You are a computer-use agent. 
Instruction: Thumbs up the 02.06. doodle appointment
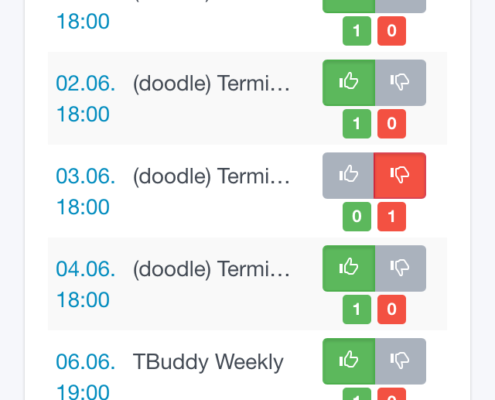pyautogui.click(x=349, y=83)
